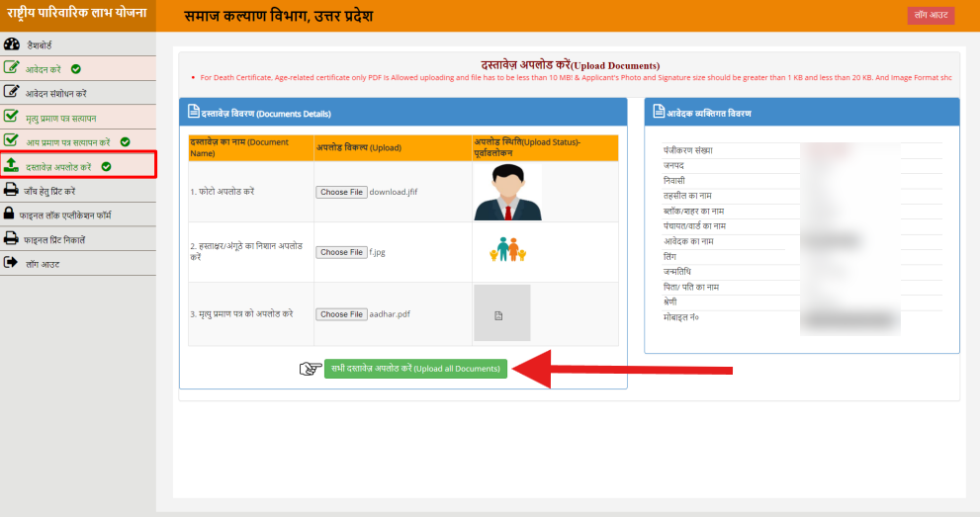The image size is (980, 517).
Task: Click जनपद label in applicant details
Action: point(673,165)
